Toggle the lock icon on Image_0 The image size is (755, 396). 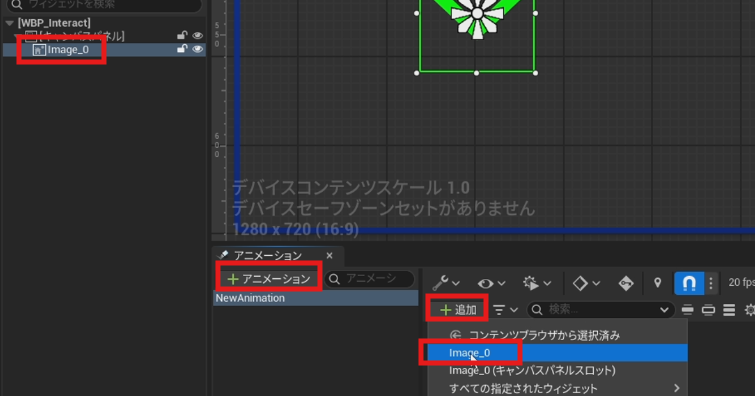(182, 49)
